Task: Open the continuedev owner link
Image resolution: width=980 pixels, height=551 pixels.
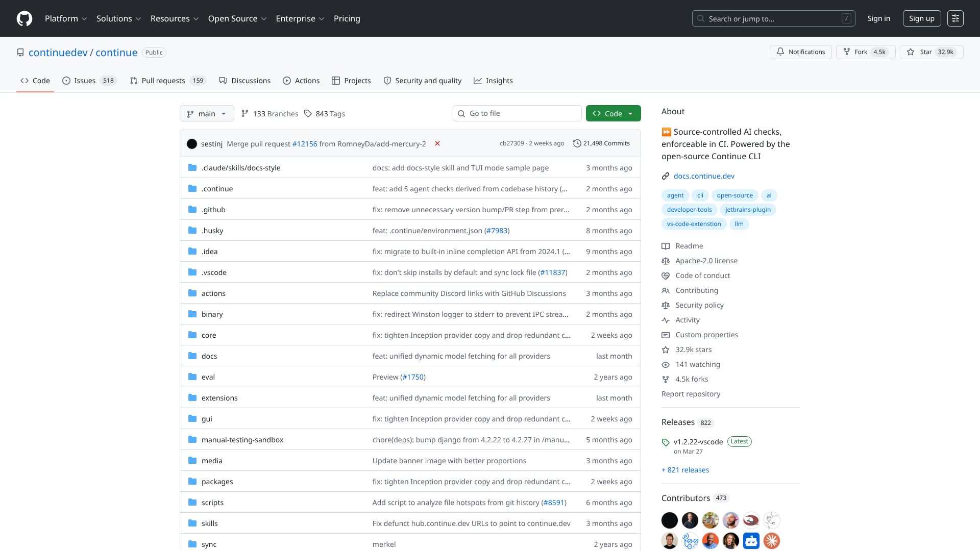Action: tap(58, 53)
